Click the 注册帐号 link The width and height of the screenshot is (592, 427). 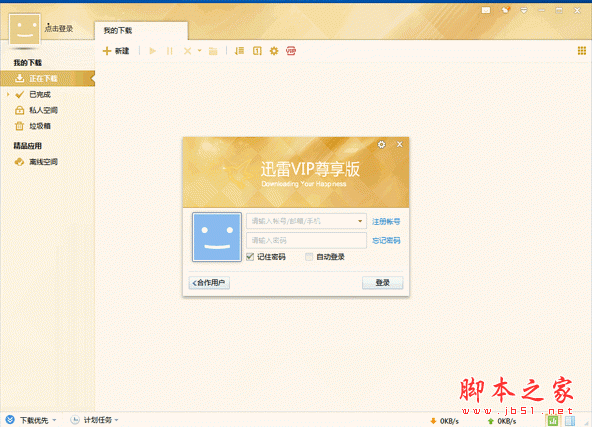(386, 222)
